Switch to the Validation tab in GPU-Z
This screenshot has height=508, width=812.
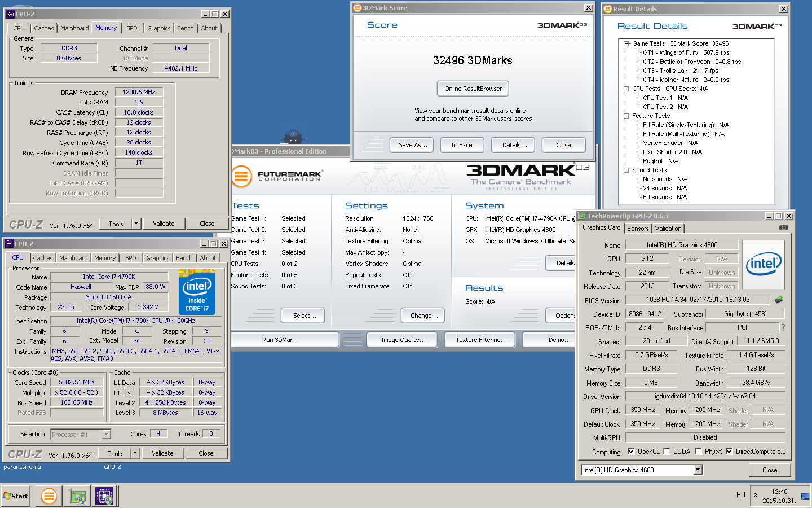668,229
